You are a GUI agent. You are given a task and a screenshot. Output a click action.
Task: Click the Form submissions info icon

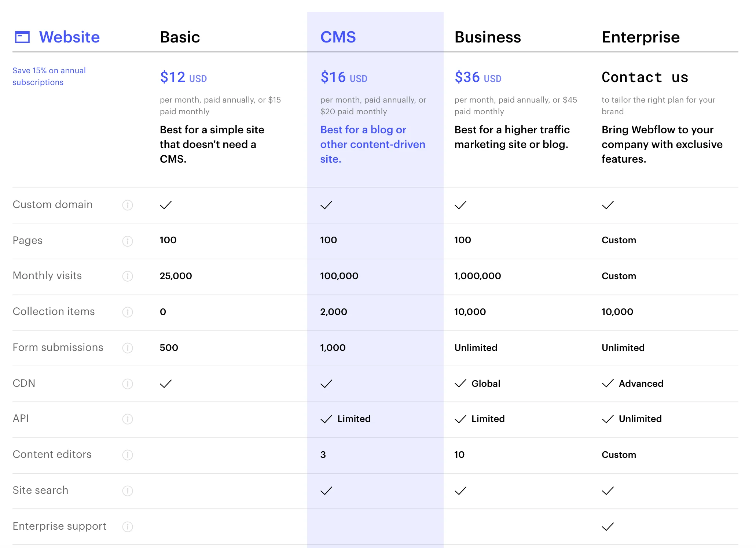127,348
